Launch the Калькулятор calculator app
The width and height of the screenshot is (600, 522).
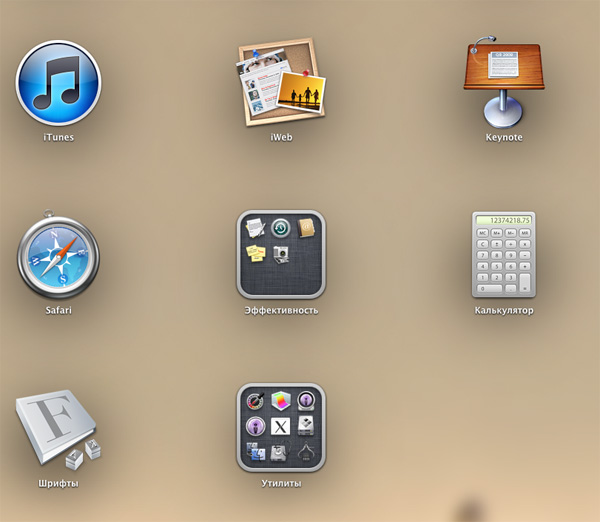pyautogui.click(x=504, y=254)
